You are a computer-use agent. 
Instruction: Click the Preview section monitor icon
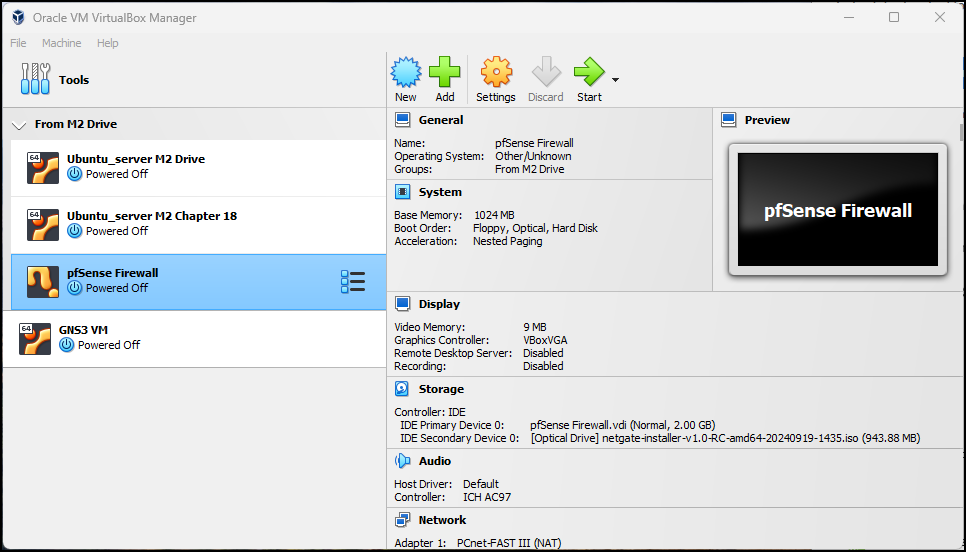click(x=728, y=120)
